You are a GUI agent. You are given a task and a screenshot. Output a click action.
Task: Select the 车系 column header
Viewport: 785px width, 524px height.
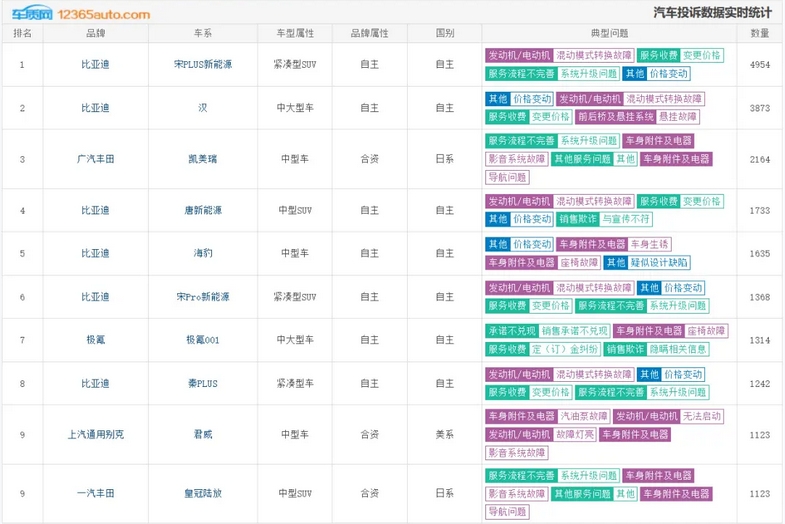tap(203, 33)
